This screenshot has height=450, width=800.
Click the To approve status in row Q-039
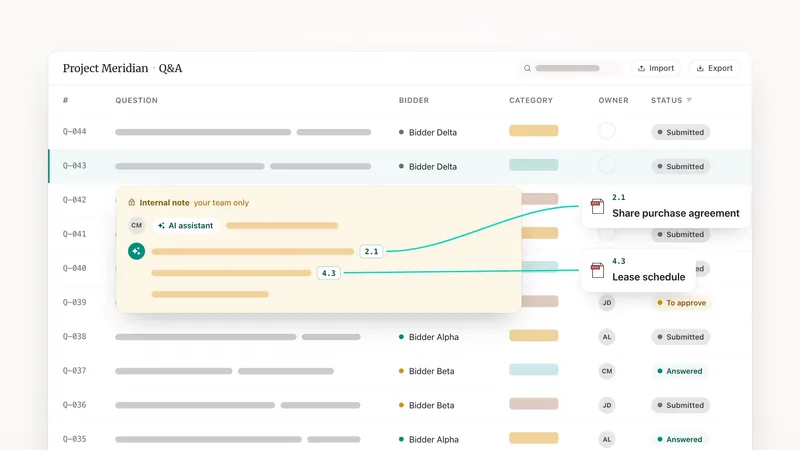click(x=681, y=303)
